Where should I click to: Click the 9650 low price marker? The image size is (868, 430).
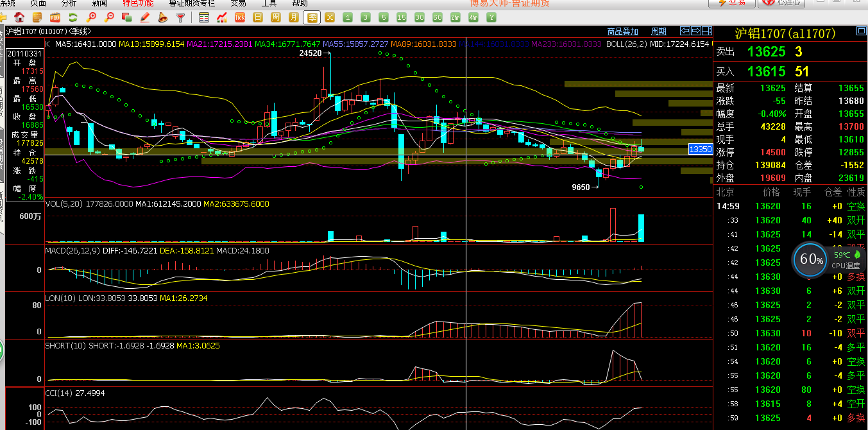click(x=581, y=187)
